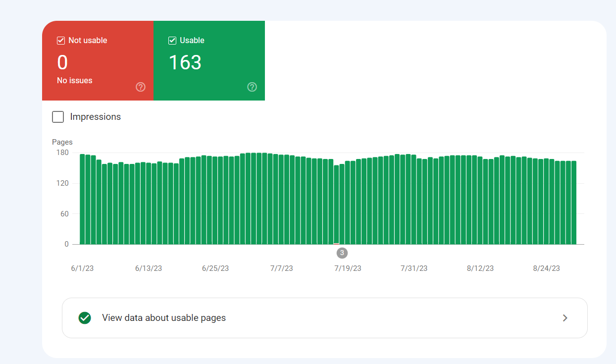The width and height of the screenshot is (616, 364).
Task: Click the 180 axis value
Action: click(x=62, y=153)
